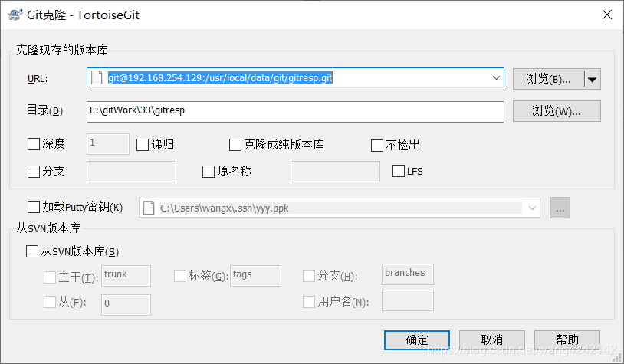Click the depth value field showing 1
The width and height of the screenshot is (624, 364).
[108, 144]
